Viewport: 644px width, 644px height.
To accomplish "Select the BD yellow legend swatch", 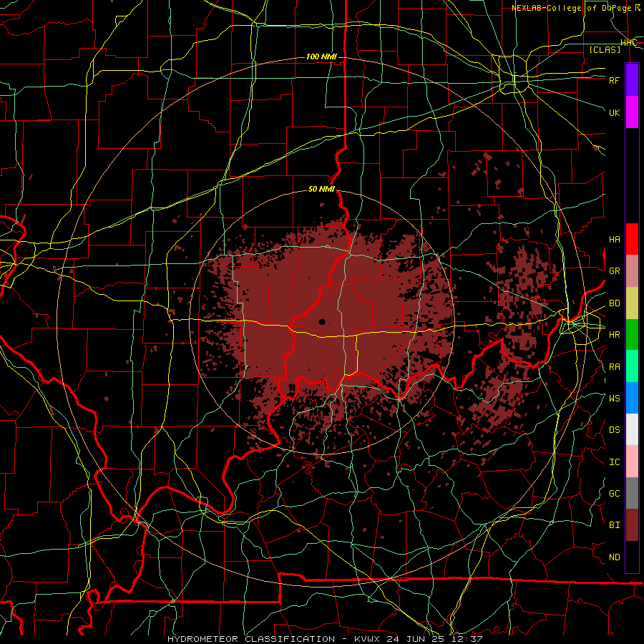I will click(632, 303).
